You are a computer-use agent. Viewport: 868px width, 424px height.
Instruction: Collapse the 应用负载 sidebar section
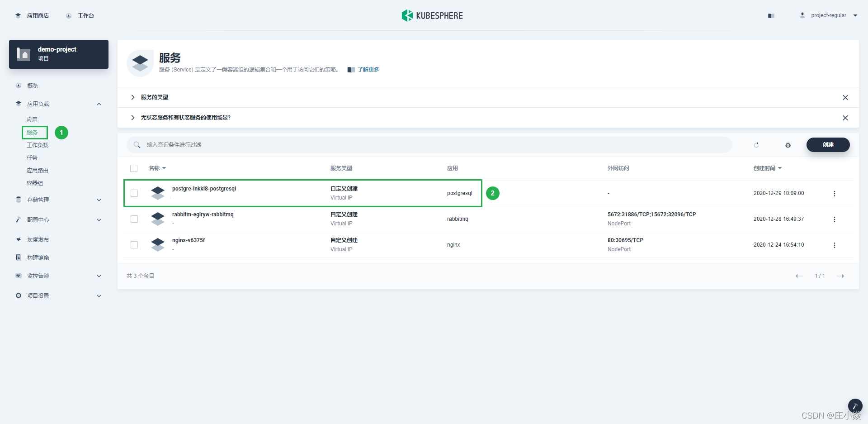click(99, 104)
